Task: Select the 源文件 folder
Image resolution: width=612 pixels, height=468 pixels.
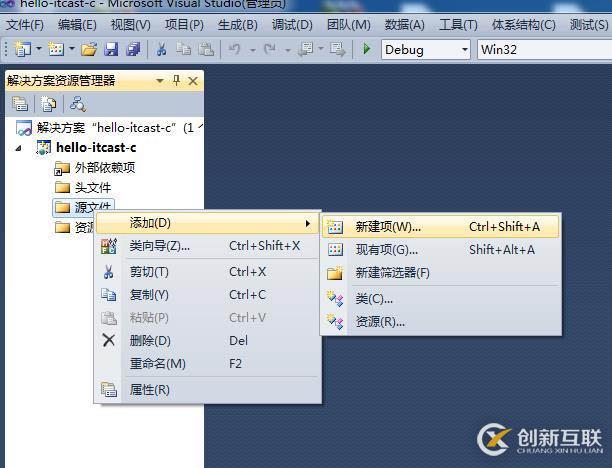Action: [83, 207]
